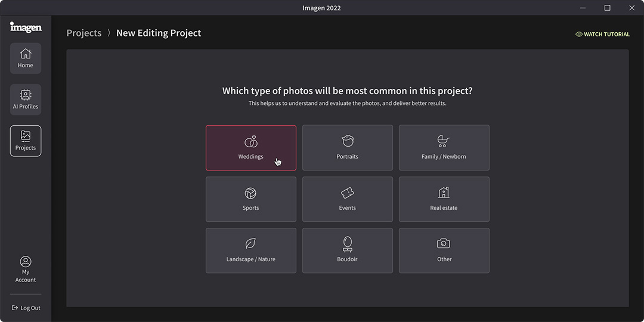This screenshot has height=322, width=644.
Task: Select the Sports volleyball icon tile
Action: point(251,199)
